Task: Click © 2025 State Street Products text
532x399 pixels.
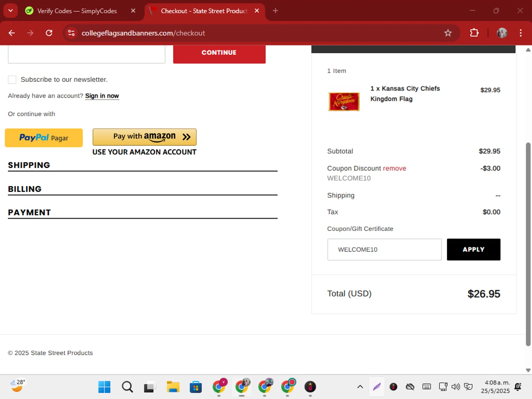Action: 50,353
